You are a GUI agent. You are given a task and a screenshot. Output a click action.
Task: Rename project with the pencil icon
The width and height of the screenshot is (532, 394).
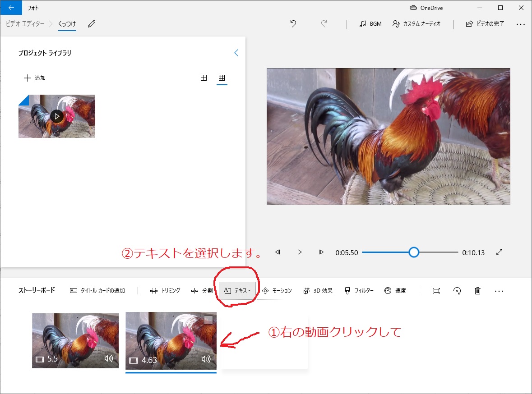click(91, 24)
